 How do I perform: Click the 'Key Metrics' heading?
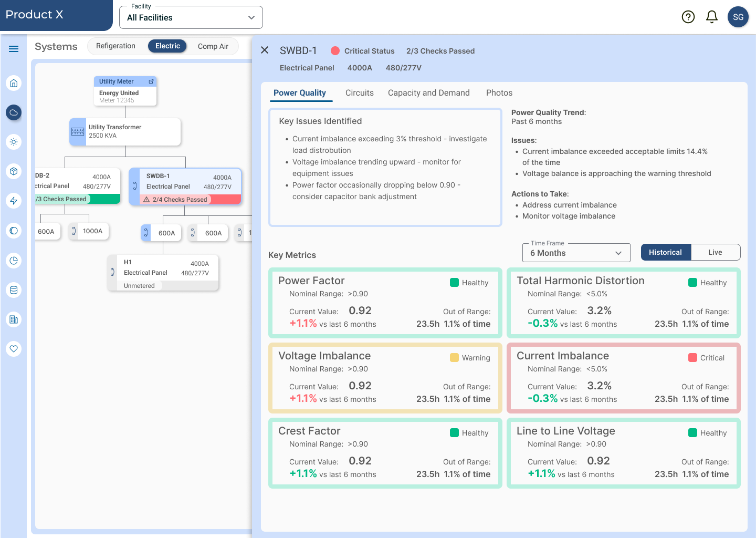(x=292, y=255)
